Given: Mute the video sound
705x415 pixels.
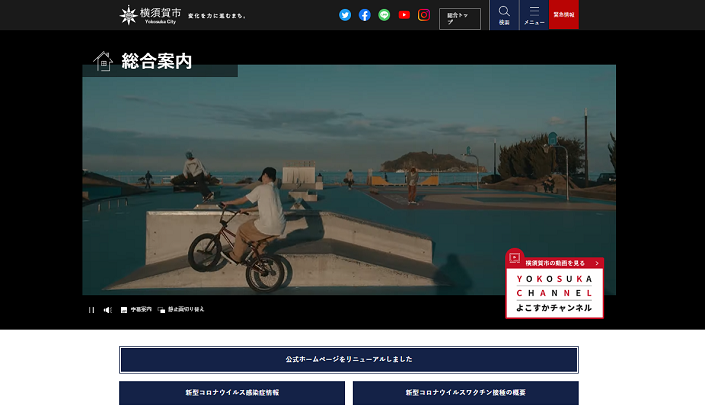Looking at the screenshot, I should [x=107, y=310].
